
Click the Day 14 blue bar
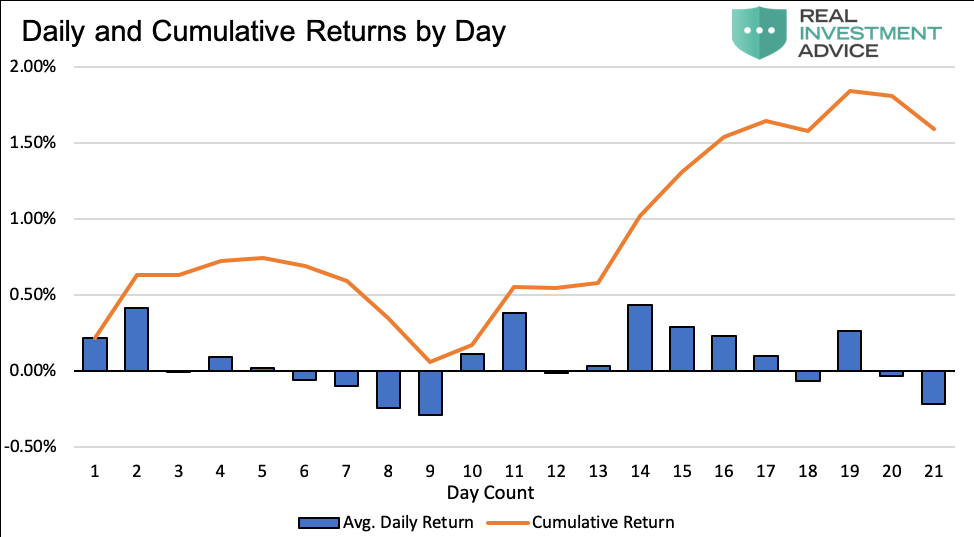pyautogui.click(x=640, y=338)
